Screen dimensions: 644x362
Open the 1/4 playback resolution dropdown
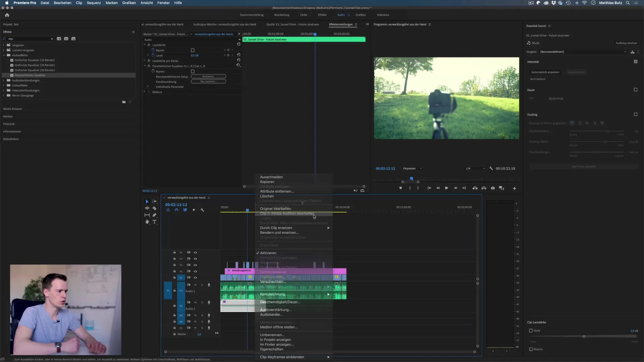(x=475, y=168)
